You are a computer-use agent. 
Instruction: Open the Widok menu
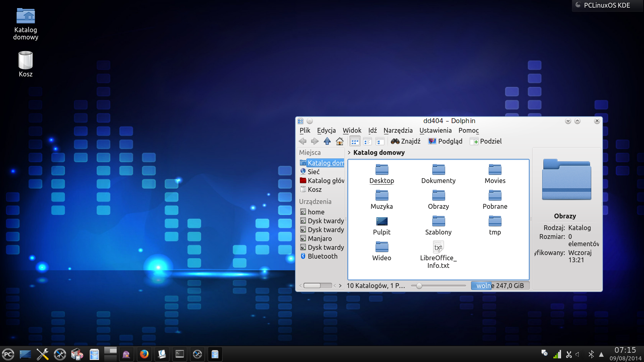[352, 130]
